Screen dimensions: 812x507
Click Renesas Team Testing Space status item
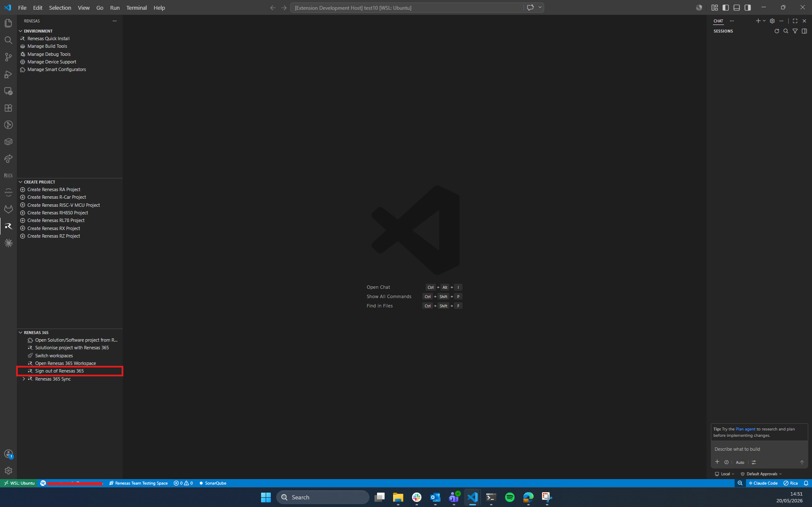(138, 483)
